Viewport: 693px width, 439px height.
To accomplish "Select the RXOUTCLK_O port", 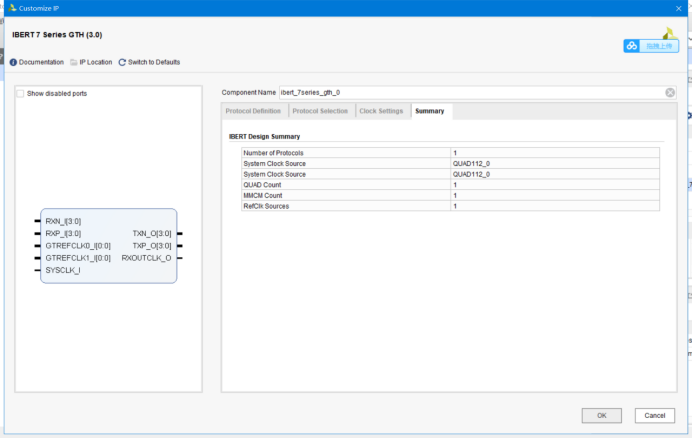I will coord(146,258).
